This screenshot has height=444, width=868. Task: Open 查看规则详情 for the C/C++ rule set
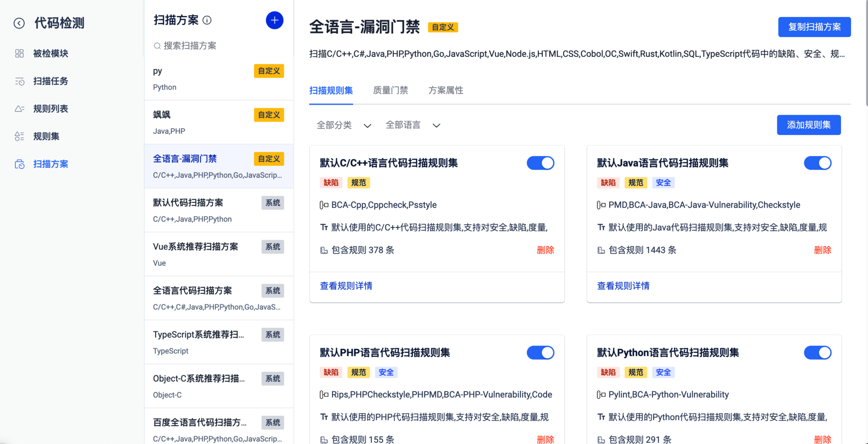(x=346, y=286)
